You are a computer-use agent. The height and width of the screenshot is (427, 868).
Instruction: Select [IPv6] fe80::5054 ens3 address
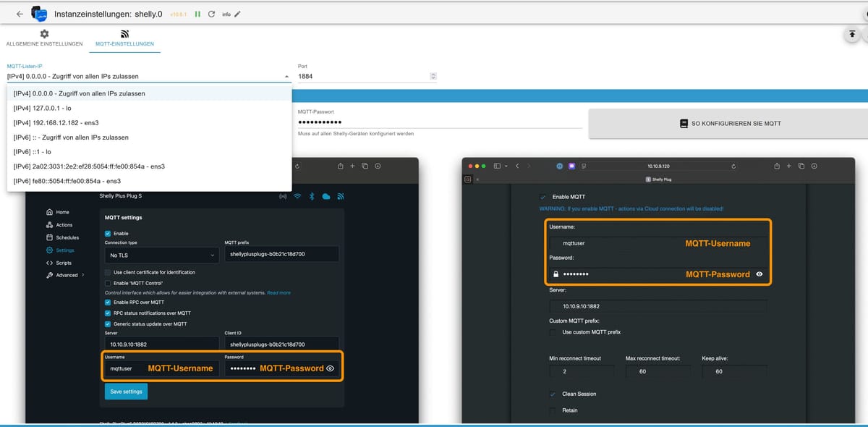(149, 181)
